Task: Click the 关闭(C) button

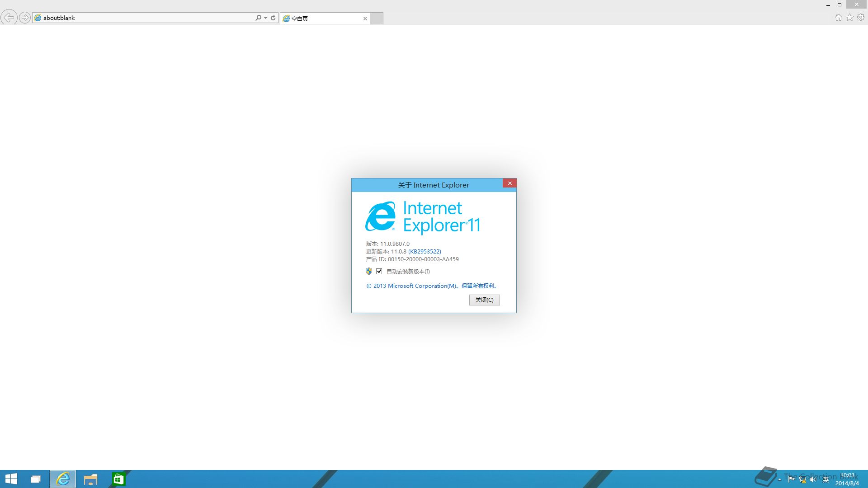Action: (484, 300)
